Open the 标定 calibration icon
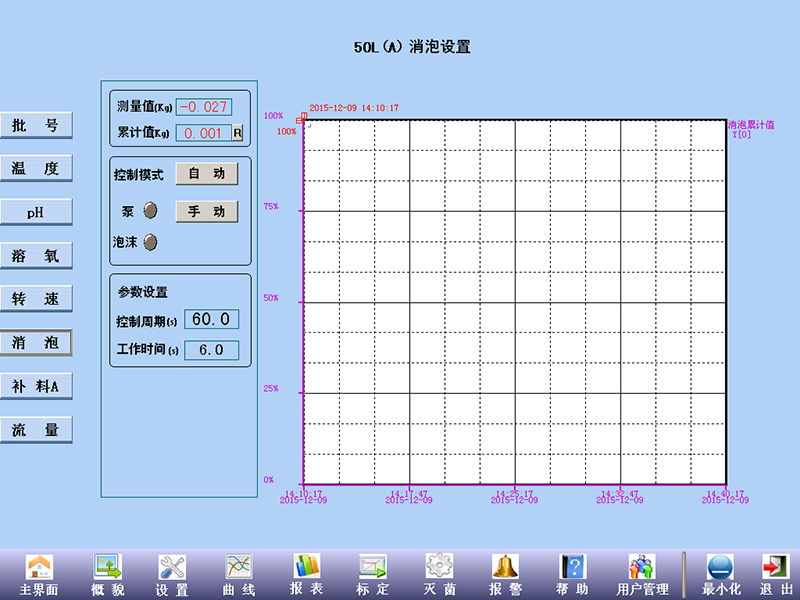The image size is (800, 600). click(372, 567)
